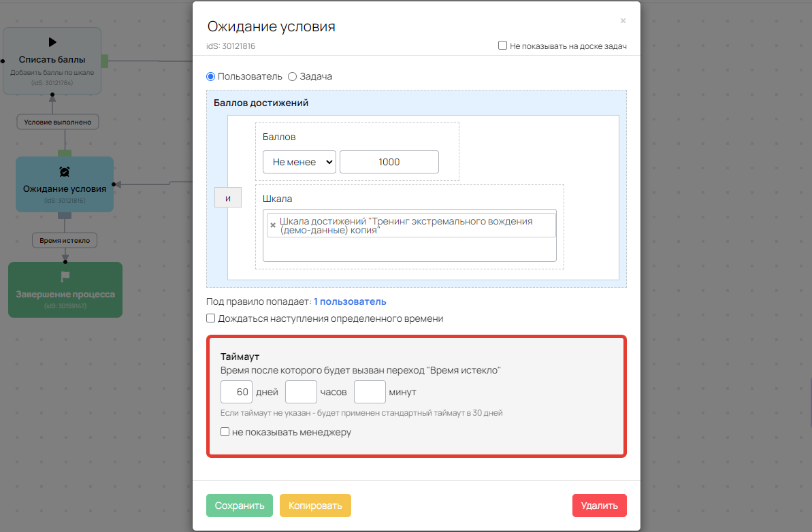Click the Копировать button
Viewport: 812px width, 532px height.
tap(315, 505)
